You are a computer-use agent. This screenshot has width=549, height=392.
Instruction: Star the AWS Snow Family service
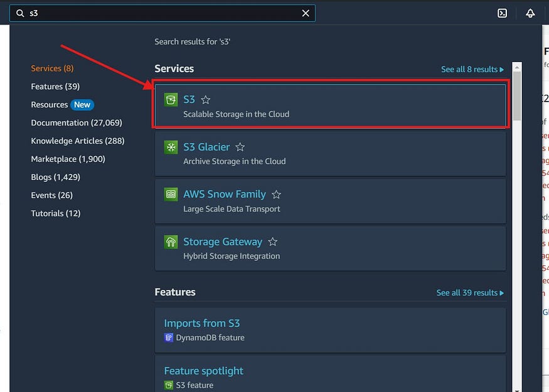click(x=276, y=194)
